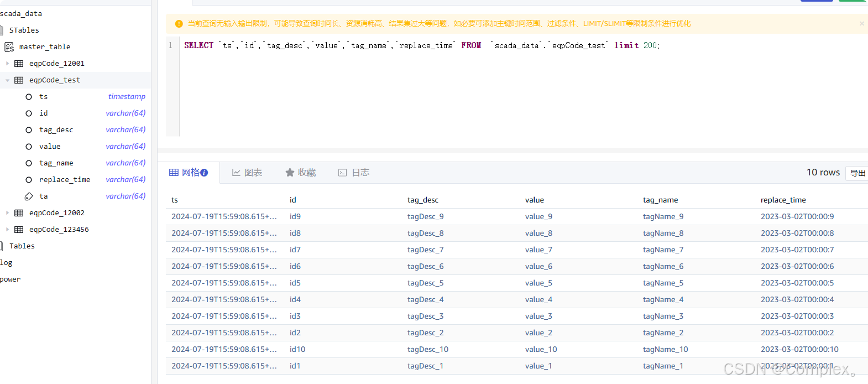Click the column circle icon for id
Screen dimensions: 868x384
pos(29,113)
